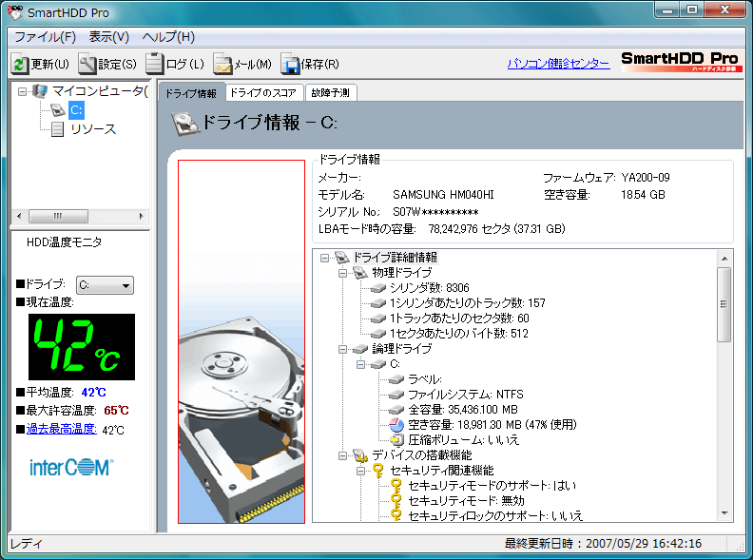Select the C: drive icon in left tree
The image size is (753, 560).
58,110
